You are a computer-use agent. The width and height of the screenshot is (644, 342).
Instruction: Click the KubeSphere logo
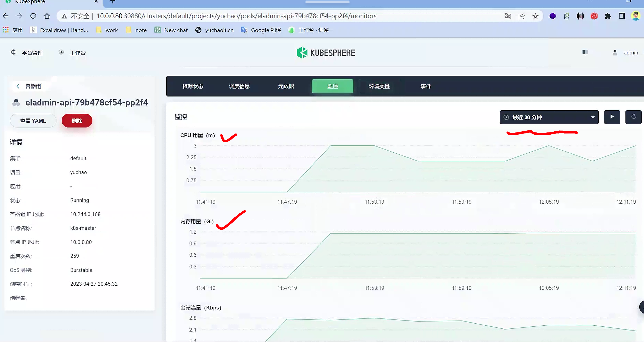pyautogui.click(x=326, y=53)
